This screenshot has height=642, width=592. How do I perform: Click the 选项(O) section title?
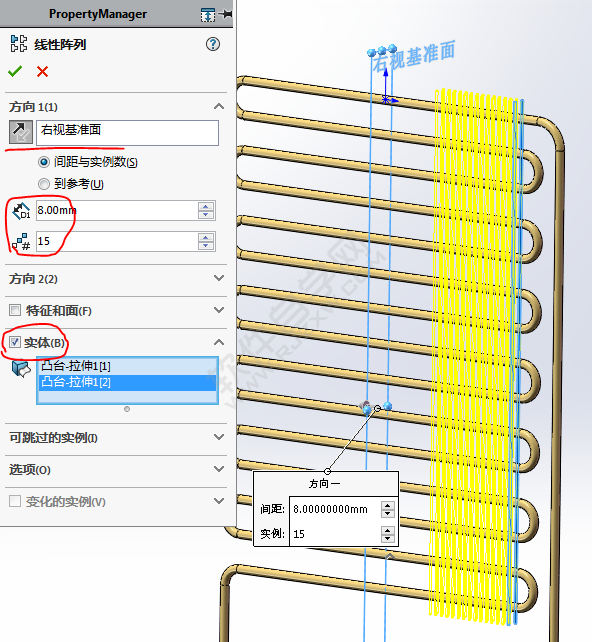tap(30, 470)
